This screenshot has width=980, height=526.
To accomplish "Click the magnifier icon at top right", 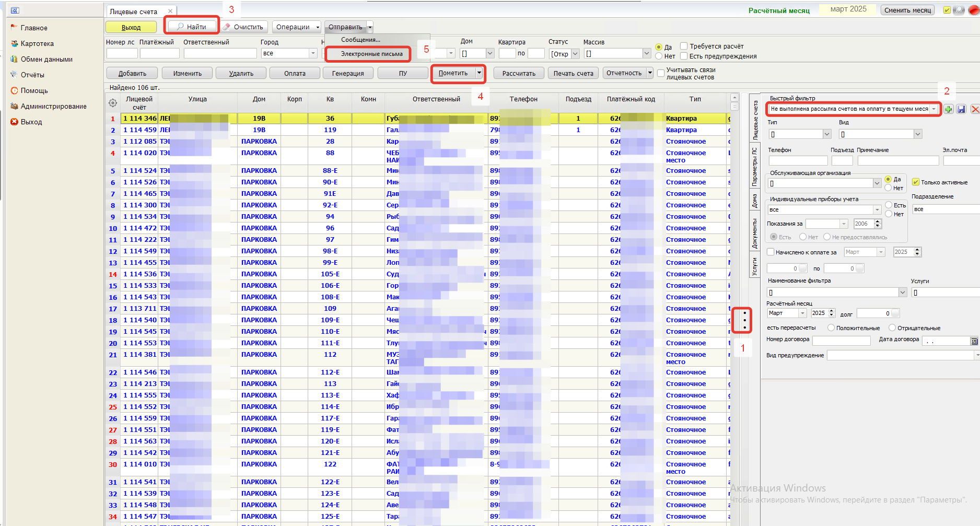I will tap(959, 10).
